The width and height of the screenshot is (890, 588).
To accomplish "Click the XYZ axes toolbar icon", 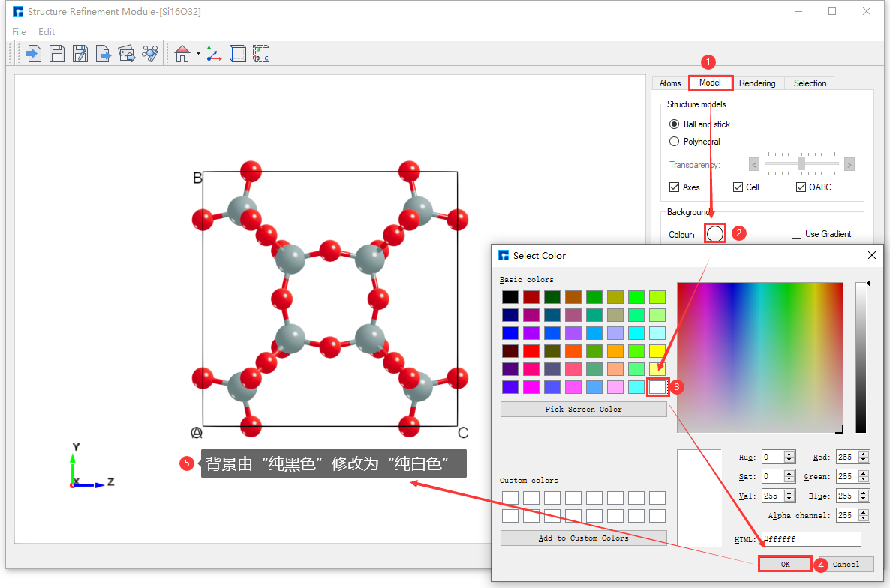I will [x=213, y=52].
